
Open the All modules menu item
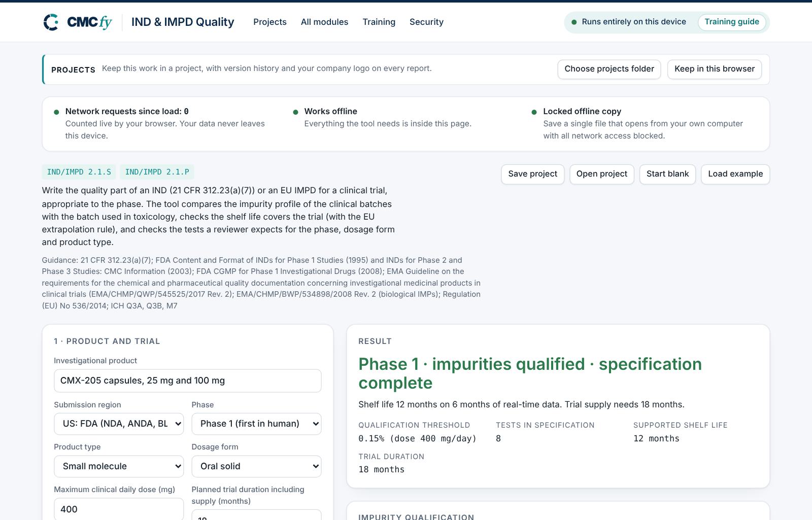click(324, 22)
